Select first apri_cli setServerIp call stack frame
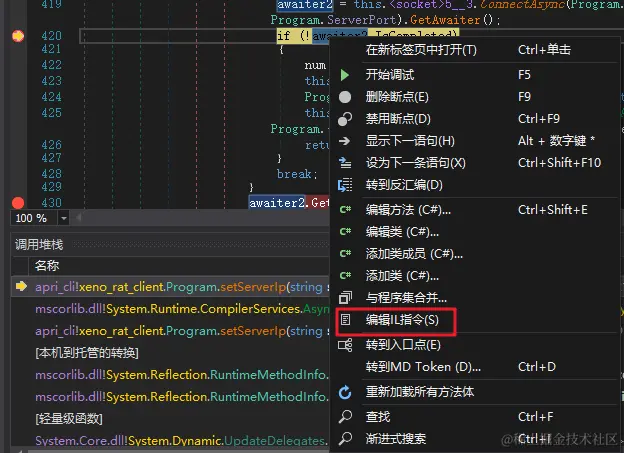 170,287
